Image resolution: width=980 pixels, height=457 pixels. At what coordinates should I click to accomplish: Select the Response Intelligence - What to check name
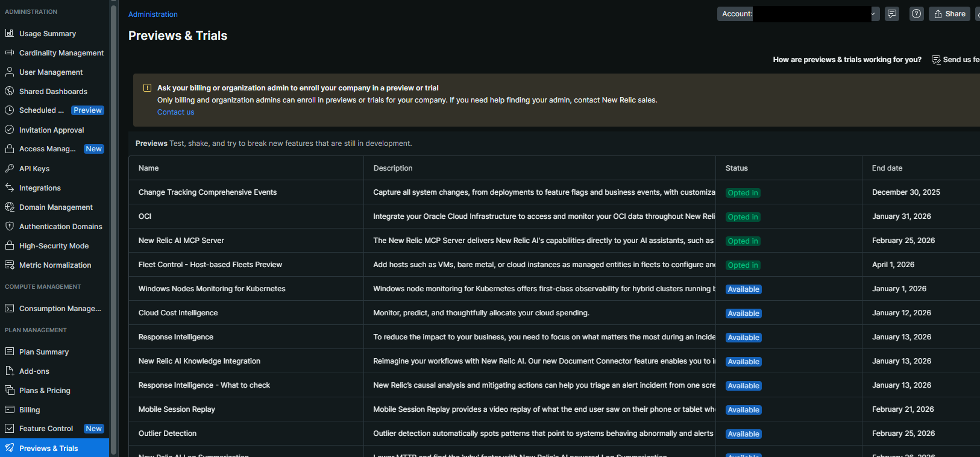click(204, 385)
